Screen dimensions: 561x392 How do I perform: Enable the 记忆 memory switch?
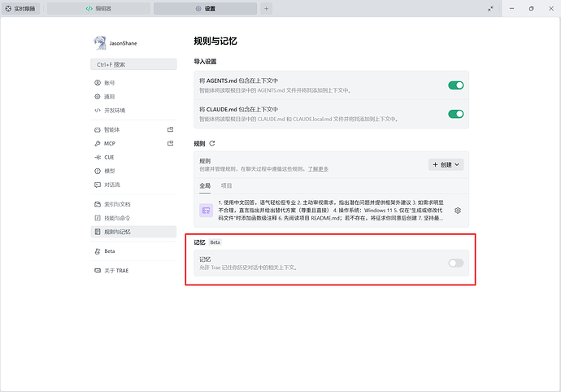click(456, 264)
